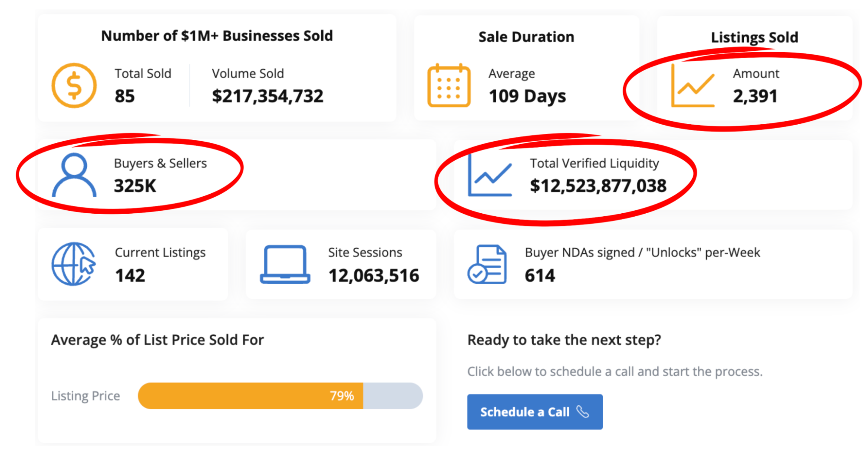This screenshot has width=868, height=460.
Task: Click the Total Sold label
Action: click(x=143, y=73)
